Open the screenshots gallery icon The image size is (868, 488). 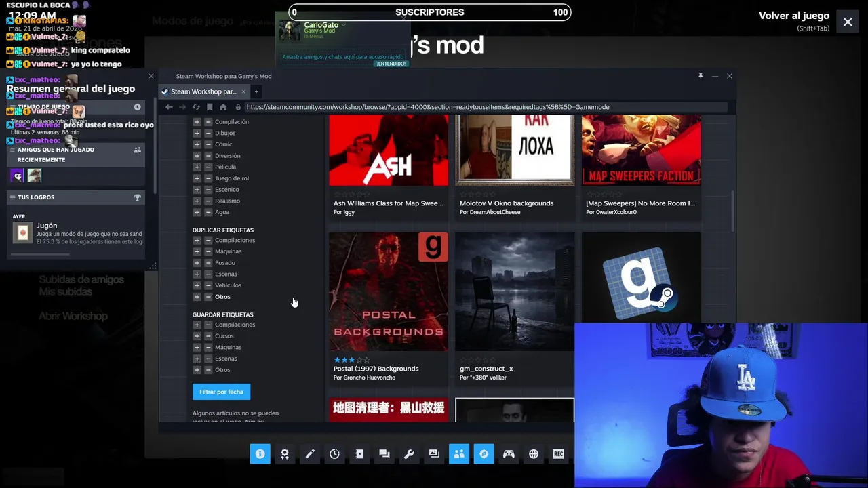434,454
